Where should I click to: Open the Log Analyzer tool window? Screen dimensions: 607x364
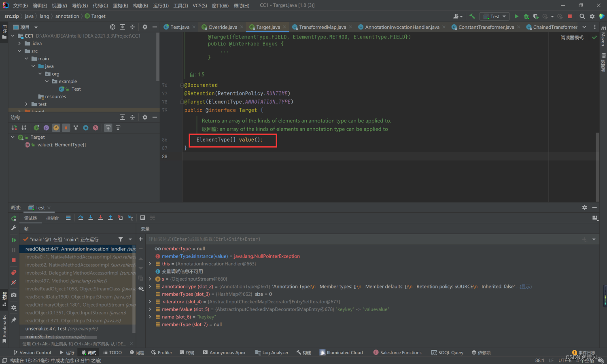[x=272, y=353]
